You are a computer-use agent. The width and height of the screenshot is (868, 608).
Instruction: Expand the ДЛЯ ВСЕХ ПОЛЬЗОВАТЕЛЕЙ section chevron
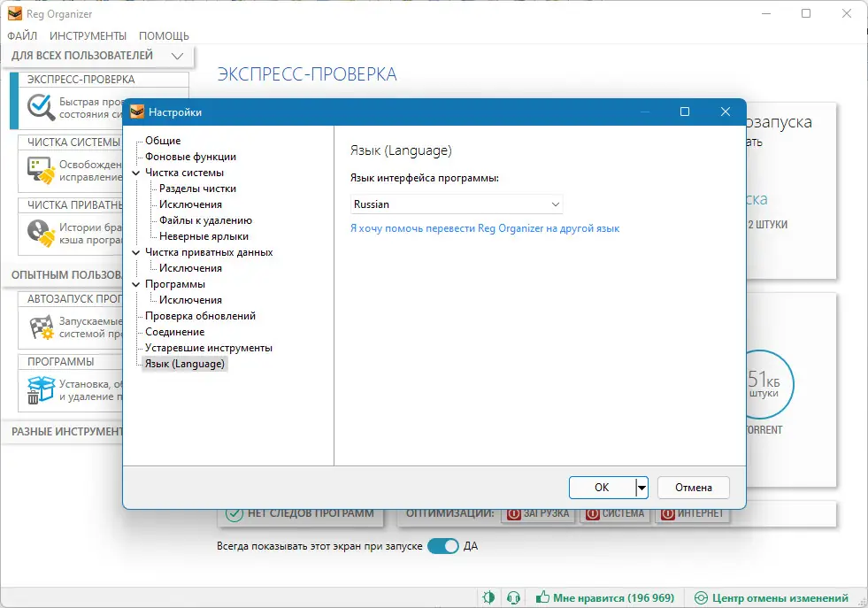177,56
